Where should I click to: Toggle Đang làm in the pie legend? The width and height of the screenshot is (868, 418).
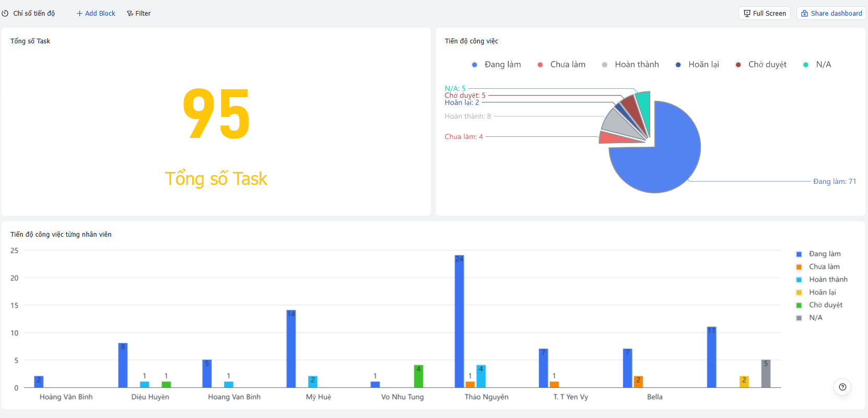pos(496,65)
